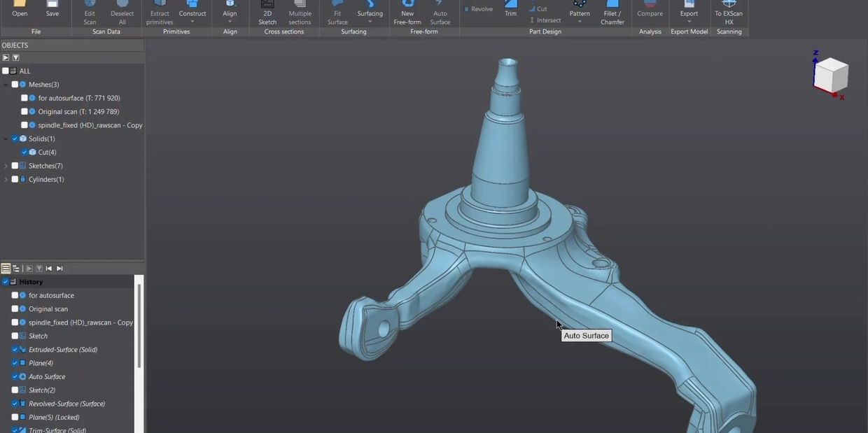
Task: Expand the Sketches(7) tree node
Action: 6,166
